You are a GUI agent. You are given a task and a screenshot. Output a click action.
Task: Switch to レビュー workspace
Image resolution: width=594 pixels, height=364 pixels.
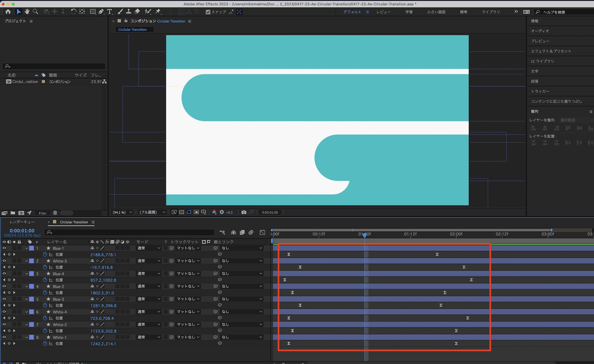click(383, 12)
